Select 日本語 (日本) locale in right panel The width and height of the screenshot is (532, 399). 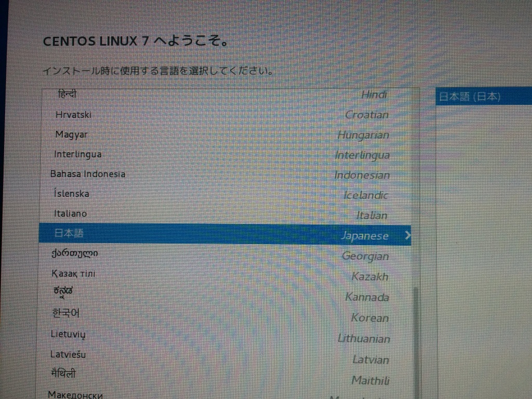coord(484,97)
